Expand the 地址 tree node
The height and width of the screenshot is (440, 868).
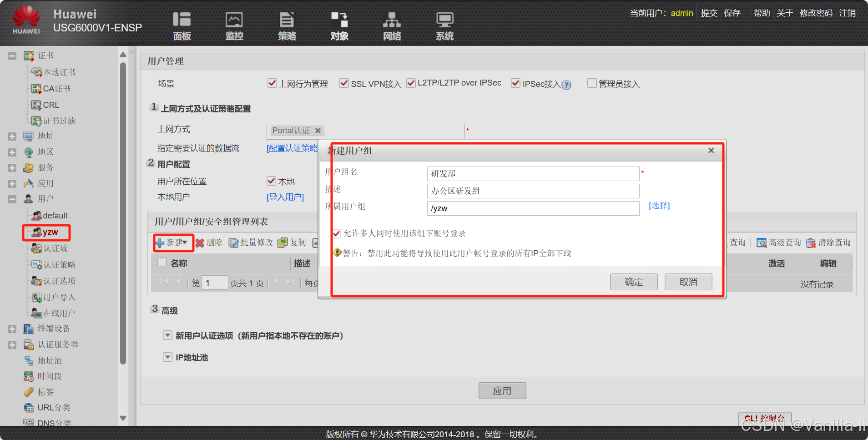point(12,137)
